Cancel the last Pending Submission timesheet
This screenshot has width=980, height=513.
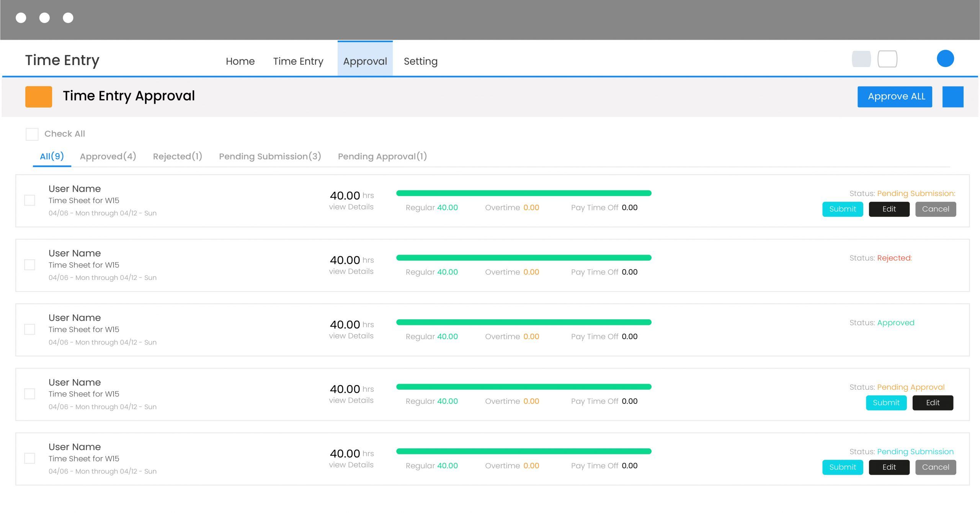[935, 467]
